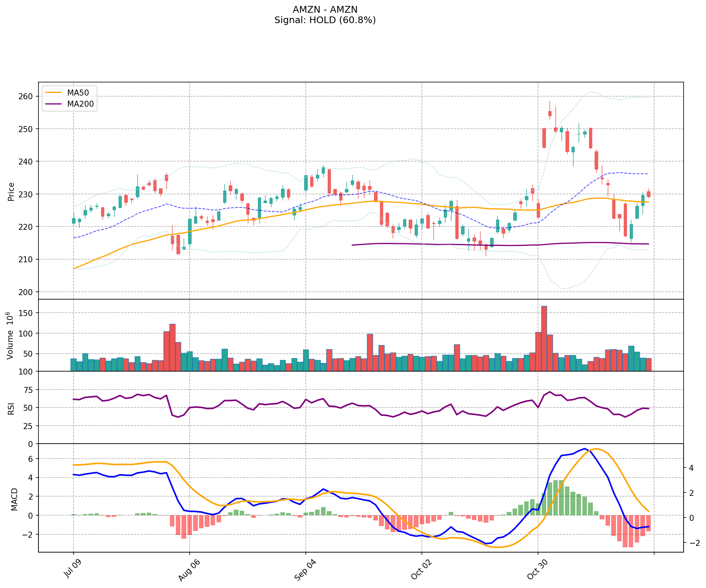Image resolution: width=706 pixels, height=588 pixels.
Task: Click the RSI y-axis label
Action: [x=11, y=408]
